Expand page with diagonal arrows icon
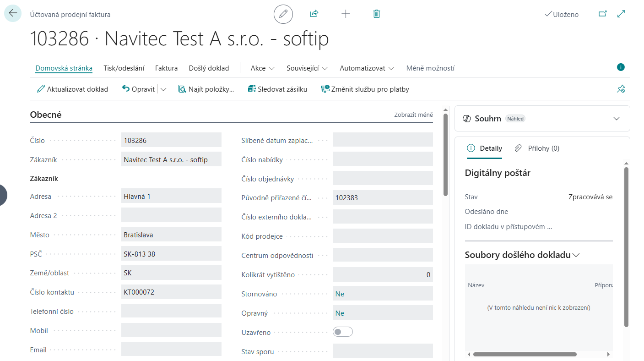Viewport: 644px width, 361px height. point(621,14)
